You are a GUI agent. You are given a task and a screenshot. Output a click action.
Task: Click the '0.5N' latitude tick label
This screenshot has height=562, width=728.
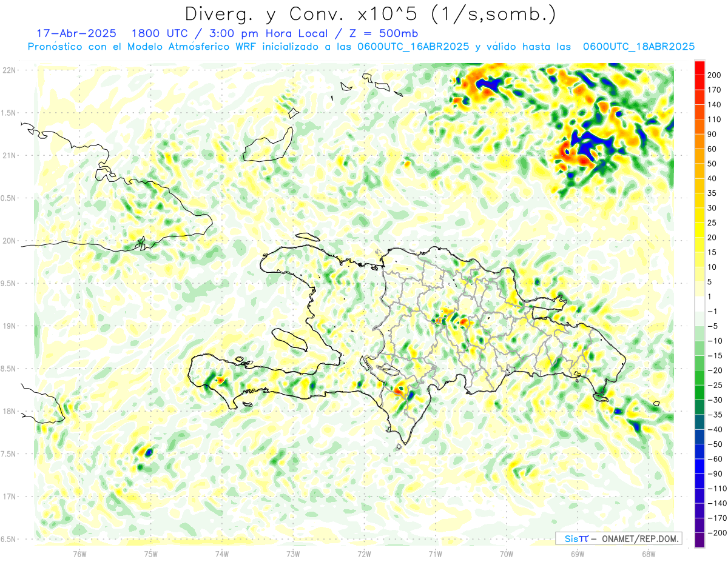click(9, 198)
